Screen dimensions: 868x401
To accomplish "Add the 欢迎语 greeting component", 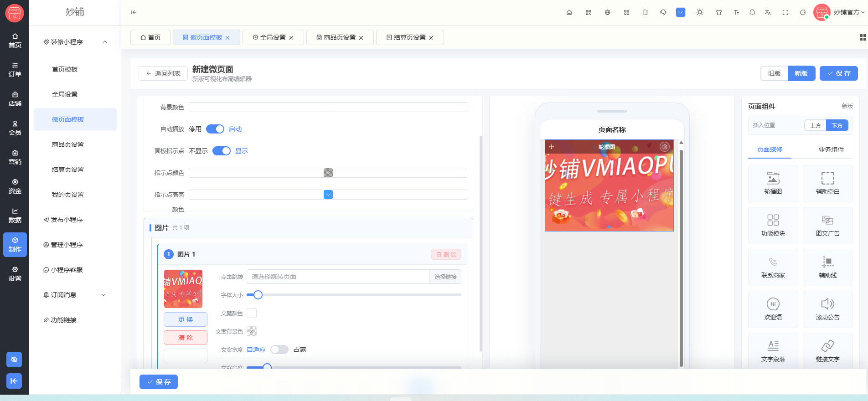I will point(773,309).
